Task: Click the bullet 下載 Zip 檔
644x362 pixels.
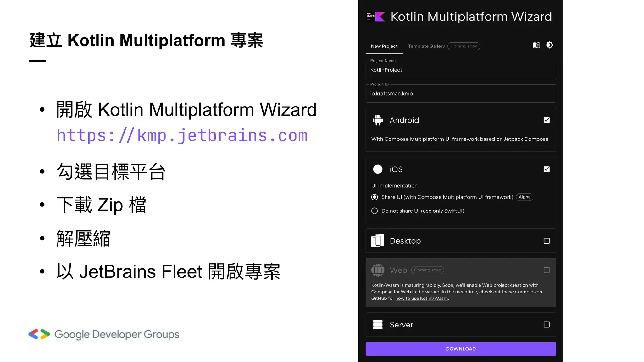Action: pos(101,205)
